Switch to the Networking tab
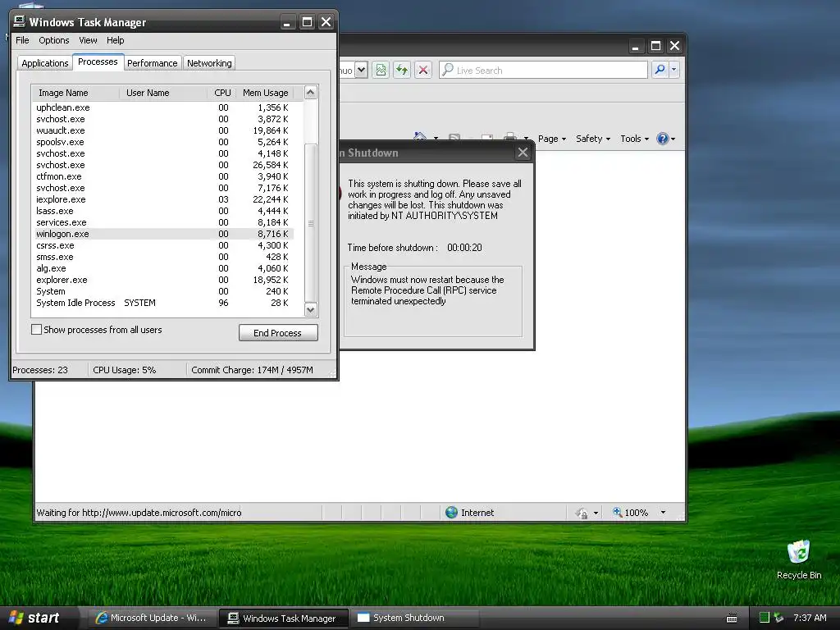Screen dimensions: 840x630 [x=209, y=63]
